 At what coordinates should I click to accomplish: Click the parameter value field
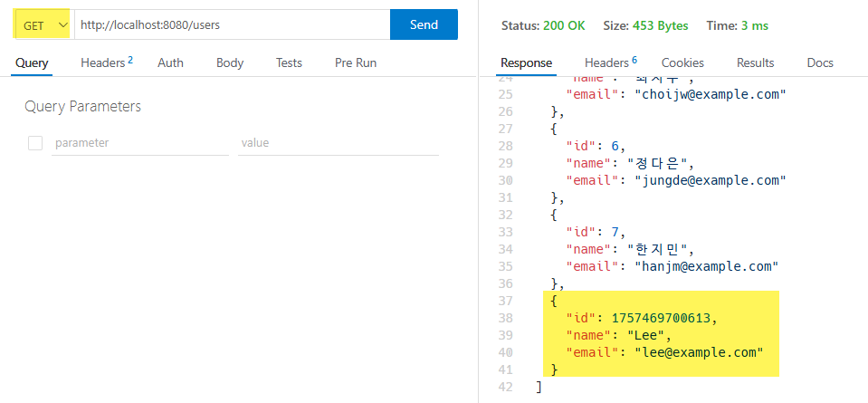click(x=339, y=143)
